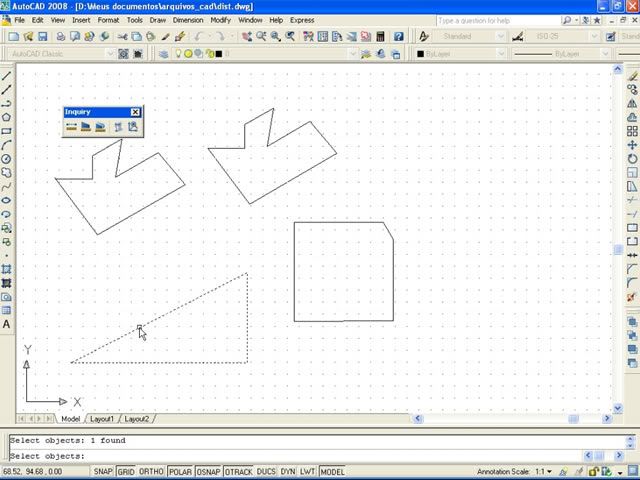Click the MODEL button in the status bar

[332, 472]
